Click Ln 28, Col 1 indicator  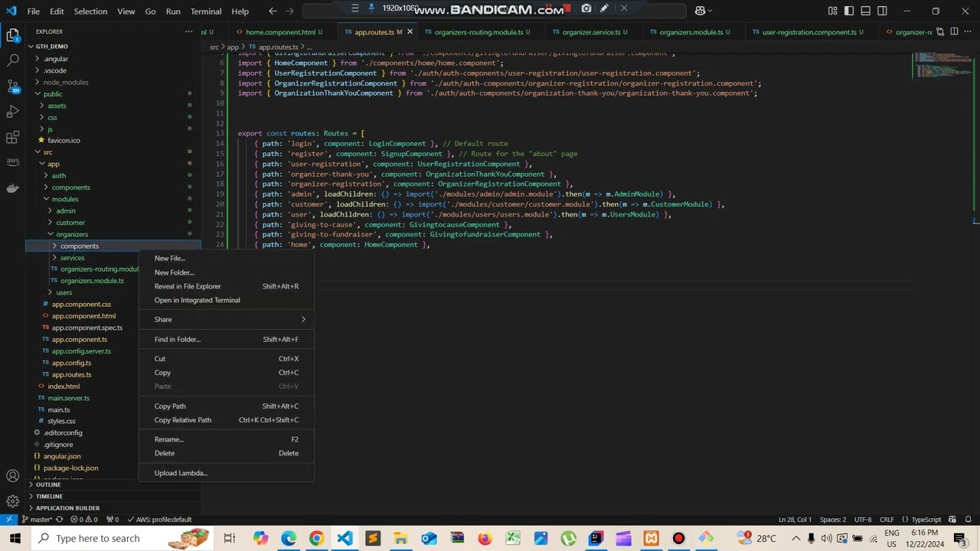(x=795, y=520)
